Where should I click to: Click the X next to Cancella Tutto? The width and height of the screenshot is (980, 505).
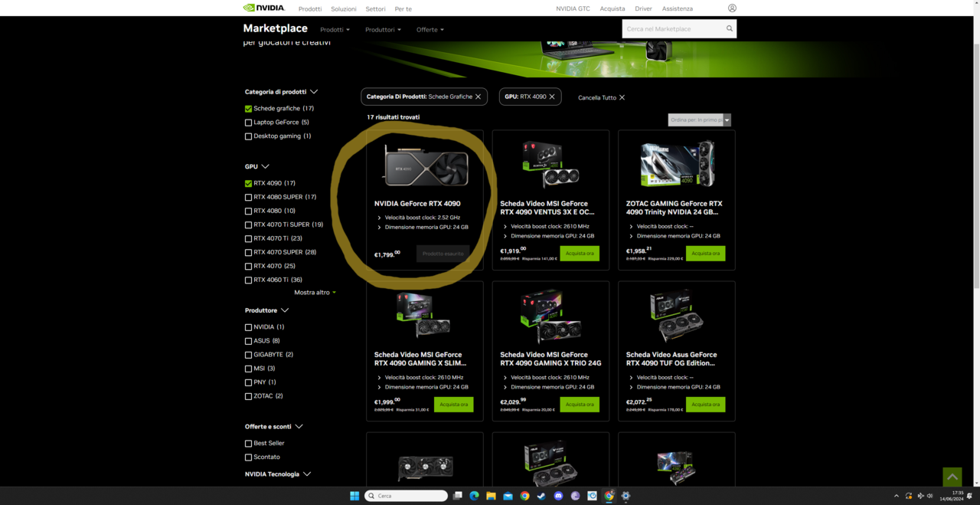pos(622,97)
